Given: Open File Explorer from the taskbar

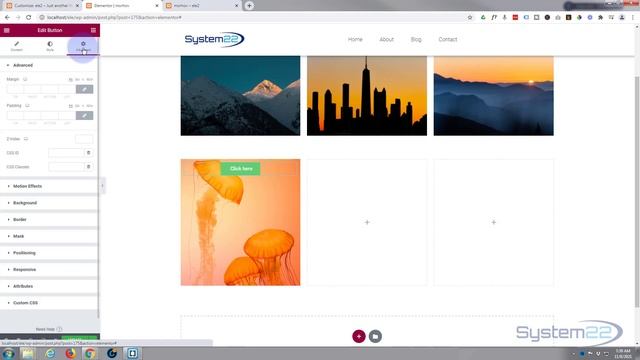Looking at the screenshot, I should point(28,353).
